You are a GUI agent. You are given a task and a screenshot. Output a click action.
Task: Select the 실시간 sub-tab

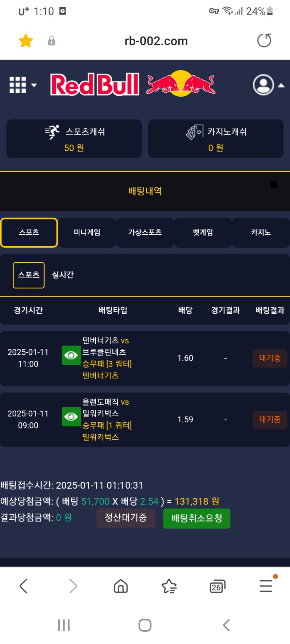tap(63, 275)
